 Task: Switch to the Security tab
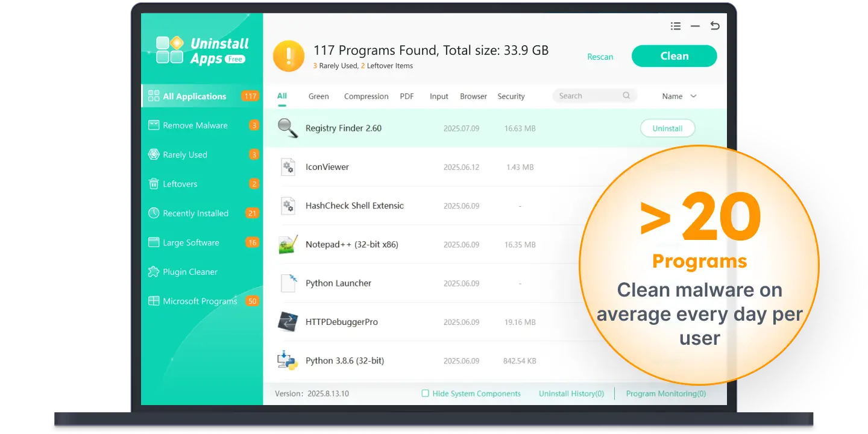(x=511, y=96)
